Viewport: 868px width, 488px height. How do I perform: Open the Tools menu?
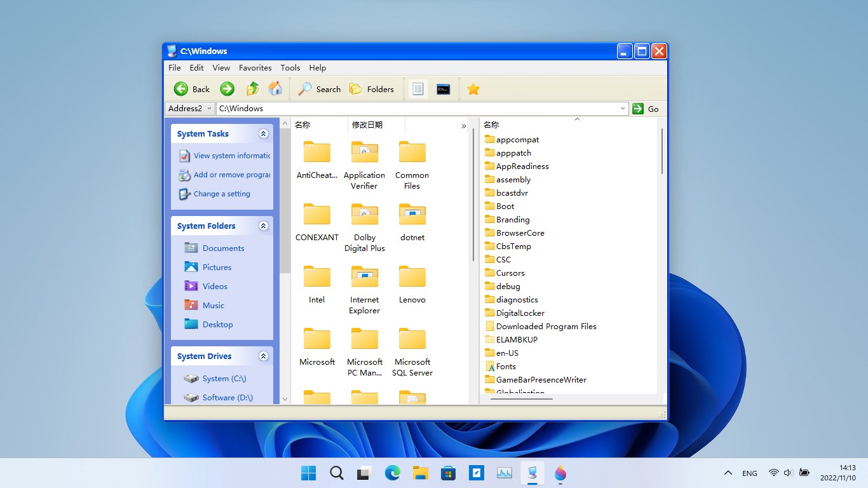click(x=290, y=68)
